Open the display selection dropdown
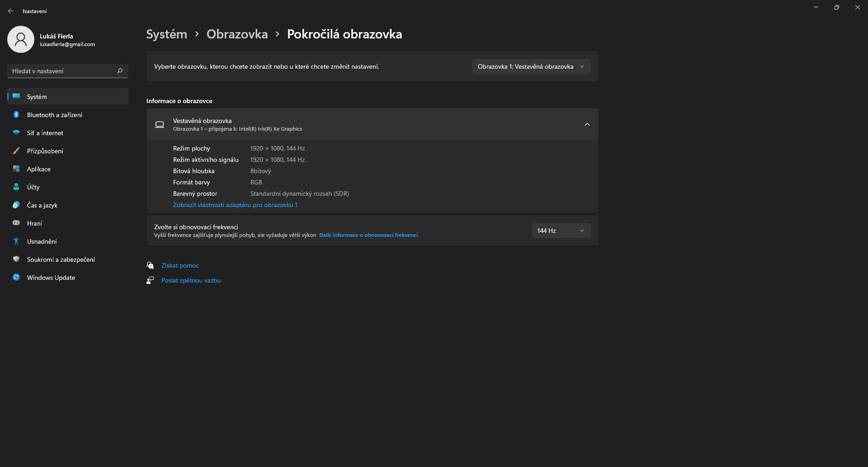868x467 pixels. [531, 66]
